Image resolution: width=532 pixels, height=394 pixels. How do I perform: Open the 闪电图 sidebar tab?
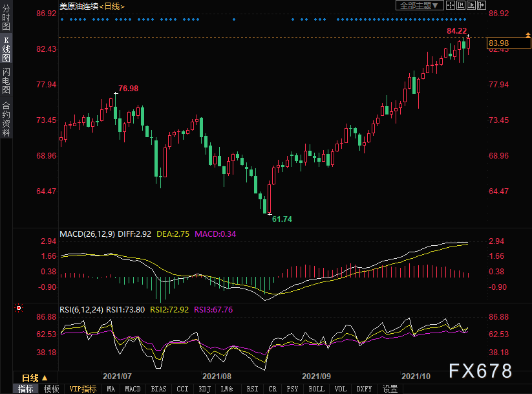click(x=6, y=81)
